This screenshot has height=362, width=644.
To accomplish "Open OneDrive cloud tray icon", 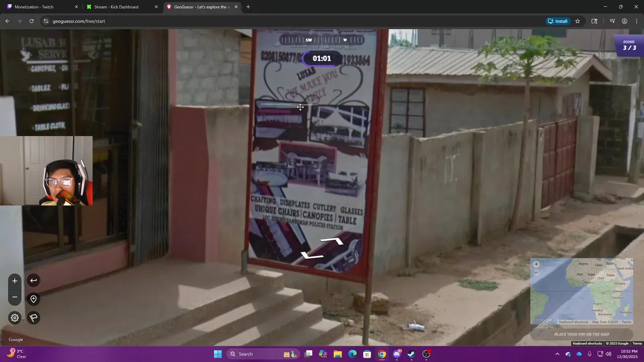I will pyautogui.click(x=579, y=354).
